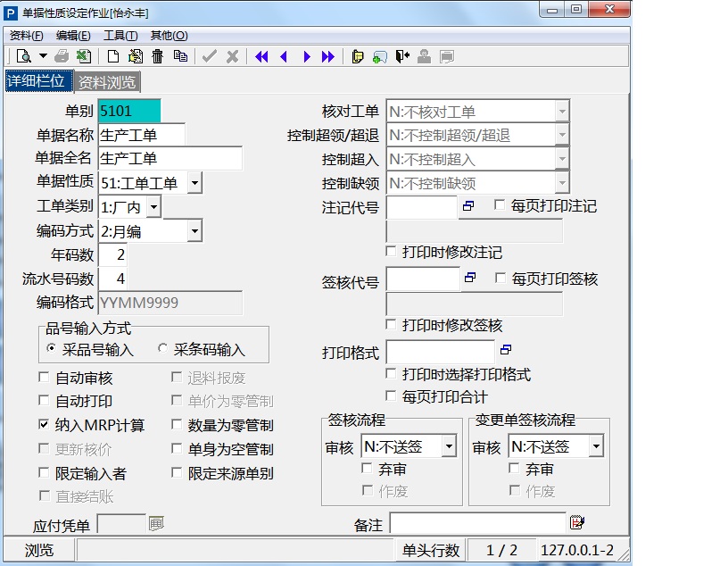Viewport: 728px width, 566px height.
Task: Click the edit memo icon beside 备注
Action: (576, 522)
